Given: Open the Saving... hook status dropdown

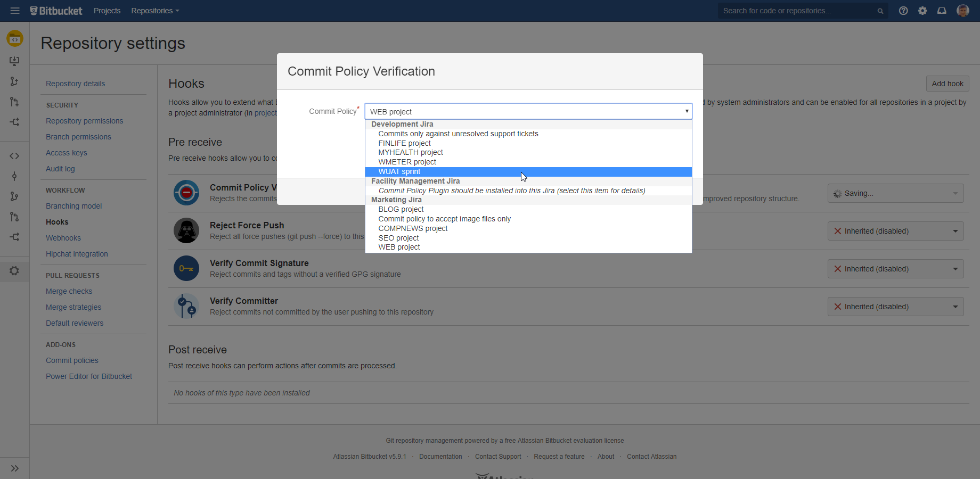Looking at the screenshot, I should [x=896, y=193].
